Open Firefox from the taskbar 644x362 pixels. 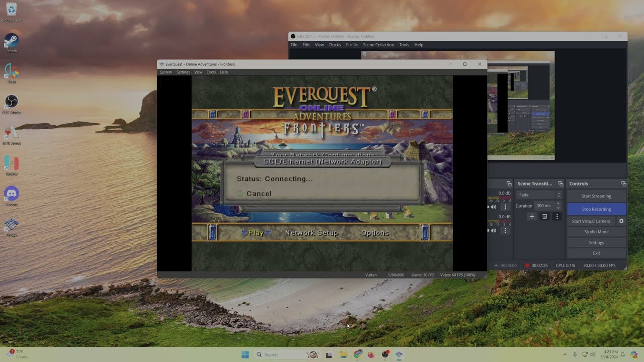click(371, 354)
